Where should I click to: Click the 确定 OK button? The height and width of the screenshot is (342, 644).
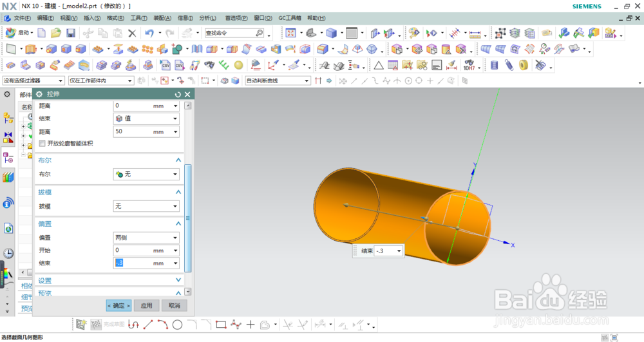pos(118,305)
